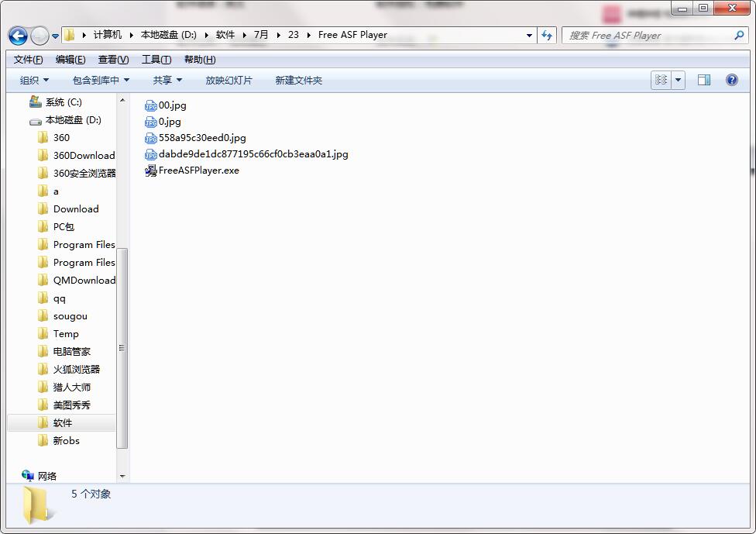Click the Back navigation arrow button
The width and height of the screenshot is (756, 534).
click(x=18, y=36)
